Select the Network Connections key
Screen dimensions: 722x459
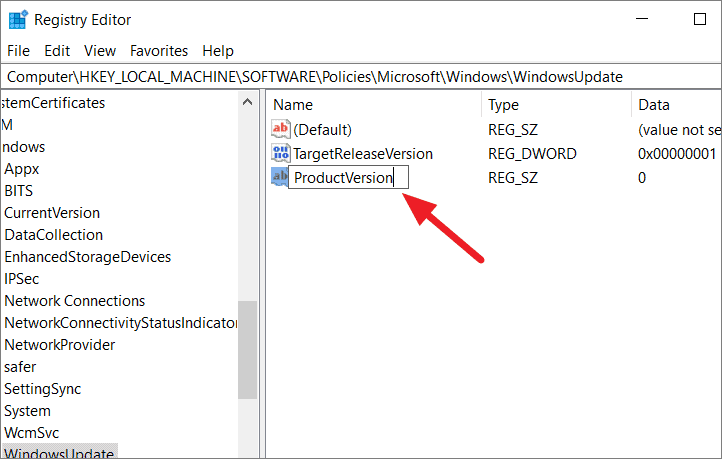tap(75, 301)
